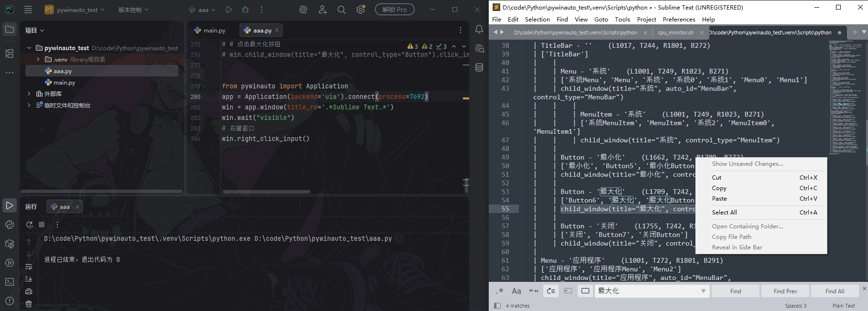
Task: Open Search Everywhere magnifier in PyCharm
Action: click(x=341, y=10)
